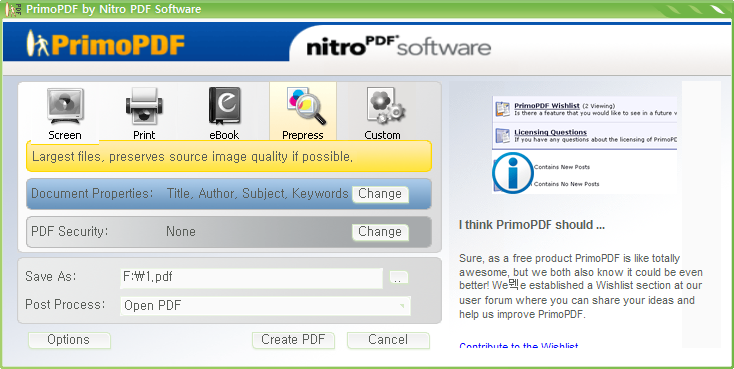Click Create PDF button
This screenshot has height=369, width=734.
point(293,340)
